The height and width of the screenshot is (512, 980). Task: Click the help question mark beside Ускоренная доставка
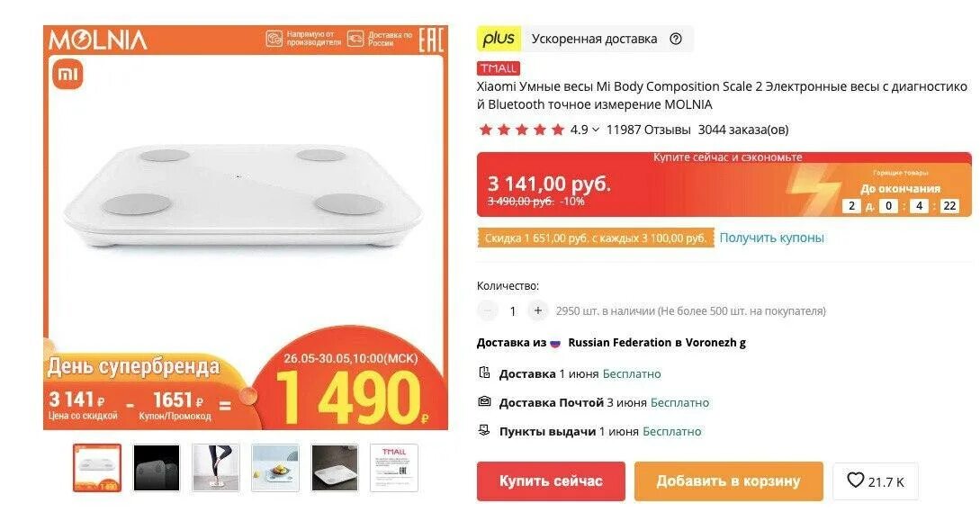click(676, 39)
